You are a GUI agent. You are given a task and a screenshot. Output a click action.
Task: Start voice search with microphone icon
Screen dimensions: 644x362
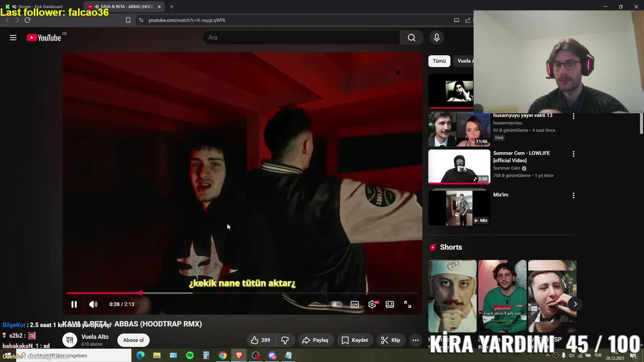[437, 38]
